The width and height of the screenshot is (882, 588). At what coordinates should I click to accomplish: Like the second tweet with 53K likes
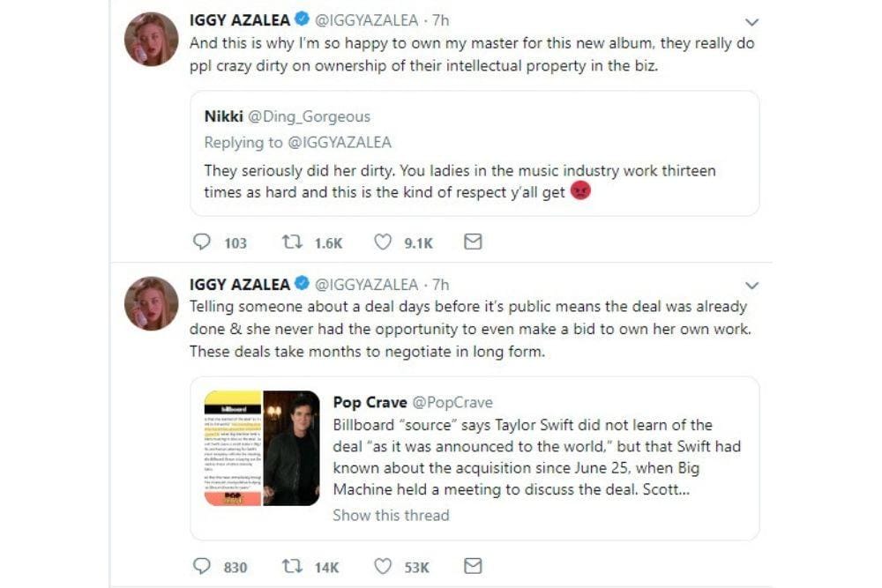tap(383, 565)
